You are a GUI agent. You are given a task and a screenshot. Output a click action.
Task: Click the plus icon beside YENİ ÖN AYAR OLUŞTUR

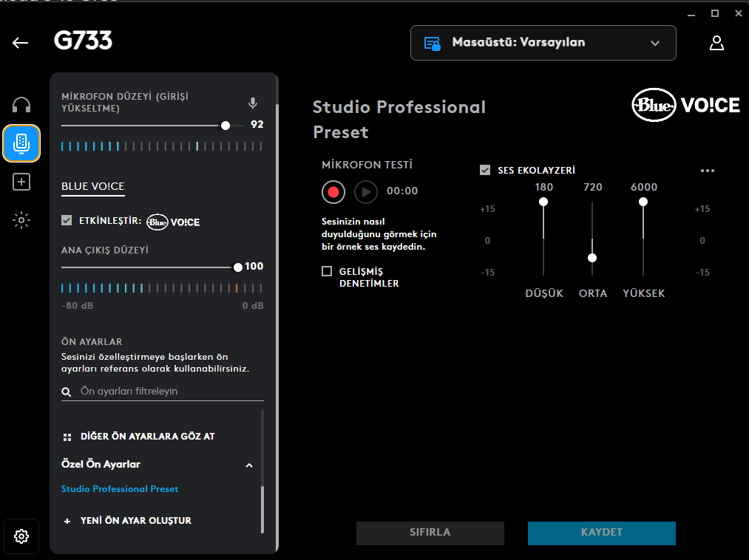click(67, 521)
